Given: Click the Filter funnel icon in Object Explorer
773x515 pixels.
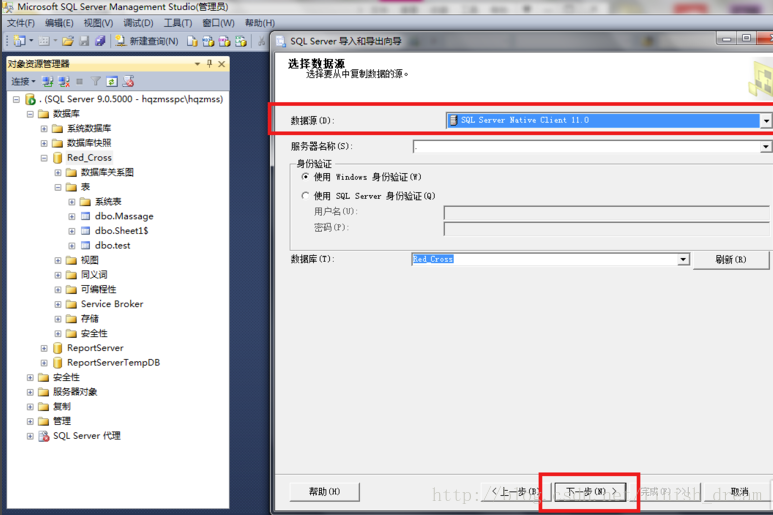Looking at the screenshot, I should [x=96, y=81].
